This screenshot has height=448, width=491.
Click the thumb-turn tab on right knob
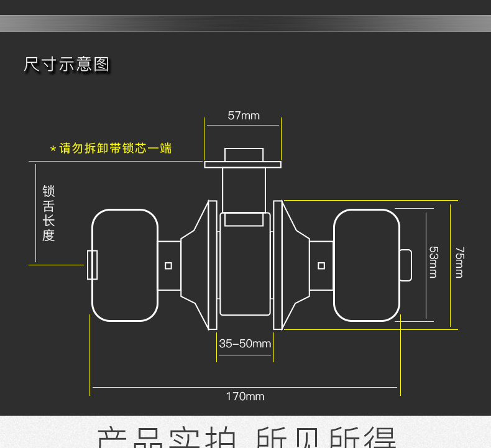point(405,265)
